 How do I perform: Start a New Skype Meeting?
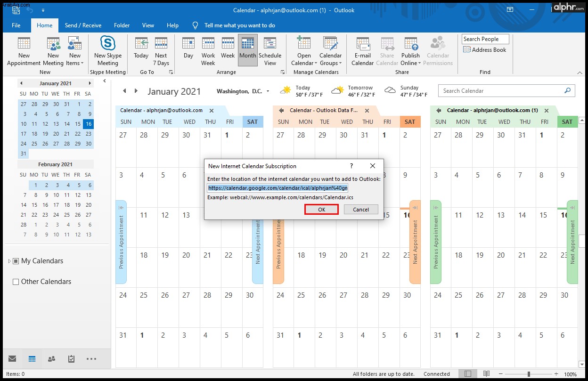coord(108,52)
